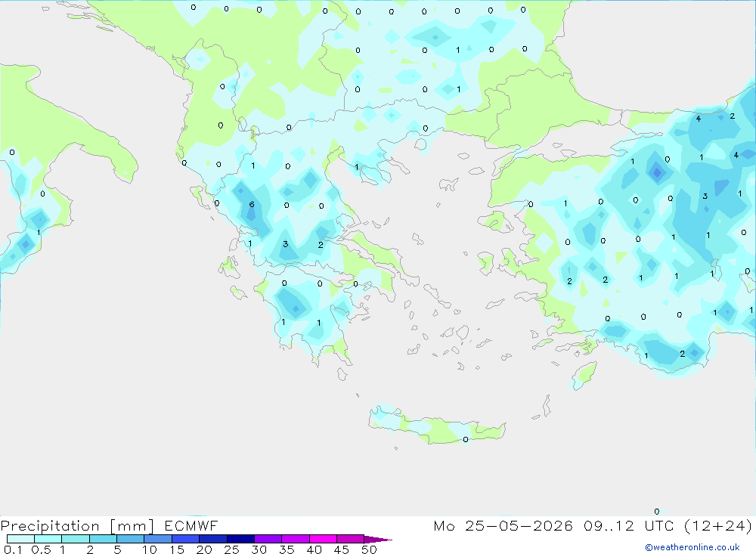756x554 pixels.
Task: Click the 'Mo 25-05-2026 09..12 UTC (12+24)' date text
Action: point(593,525)
